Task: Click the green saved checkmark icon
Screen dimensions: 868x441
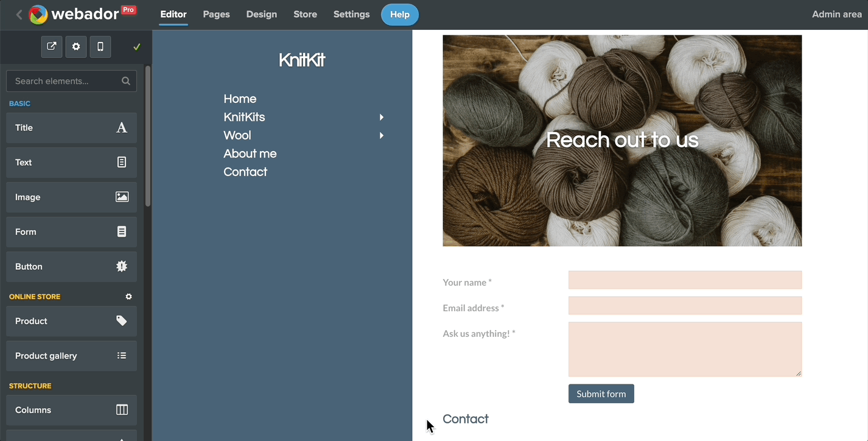Action: click(137, 47)
